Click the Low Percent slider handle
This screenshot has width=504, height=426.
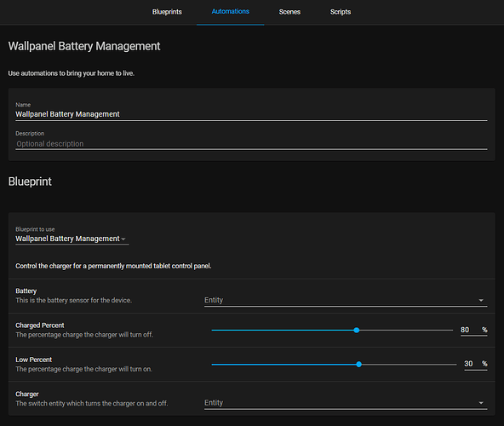tap(358, 364)
